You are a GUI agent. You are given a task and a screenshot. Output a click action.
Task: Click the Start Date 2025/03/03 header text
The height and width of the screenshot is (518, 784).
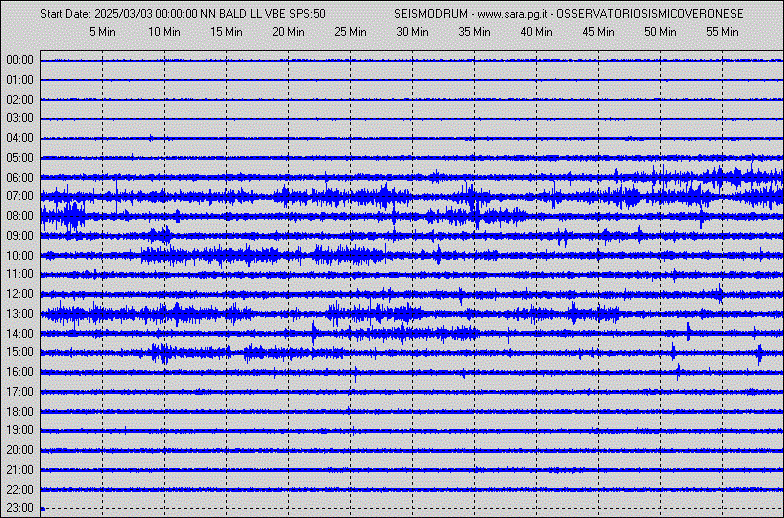pyautogui.click(x=119, y=14)
